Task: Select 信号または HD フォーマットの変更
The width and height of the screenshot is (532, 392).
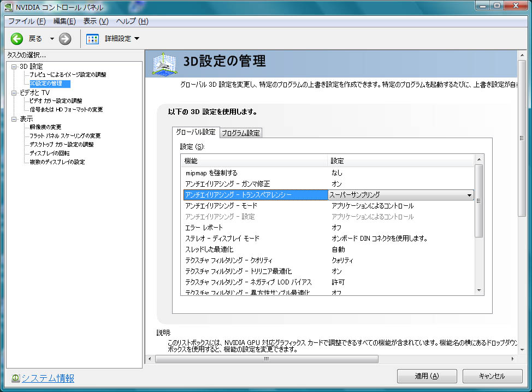Action: 66,110
